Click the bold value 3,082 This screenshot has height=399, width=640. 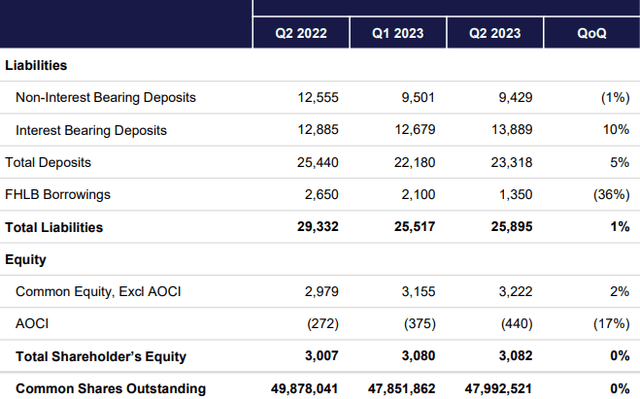(516, 356)
